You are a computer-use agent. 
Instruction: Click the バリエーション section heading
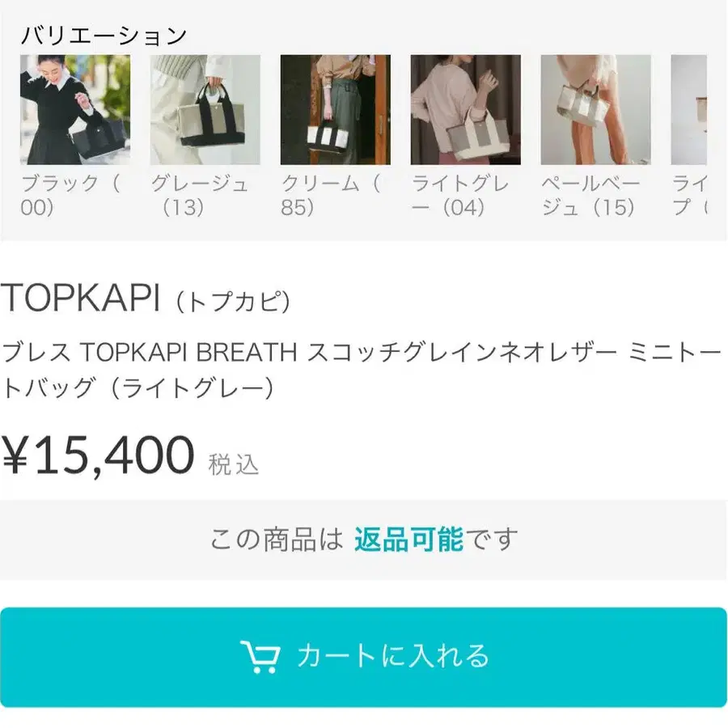104,36
